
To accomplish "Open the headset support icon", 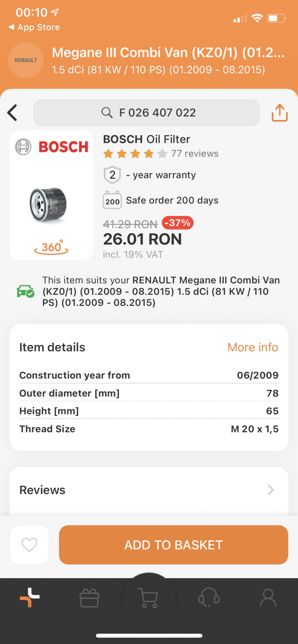I will click(209, 598).
